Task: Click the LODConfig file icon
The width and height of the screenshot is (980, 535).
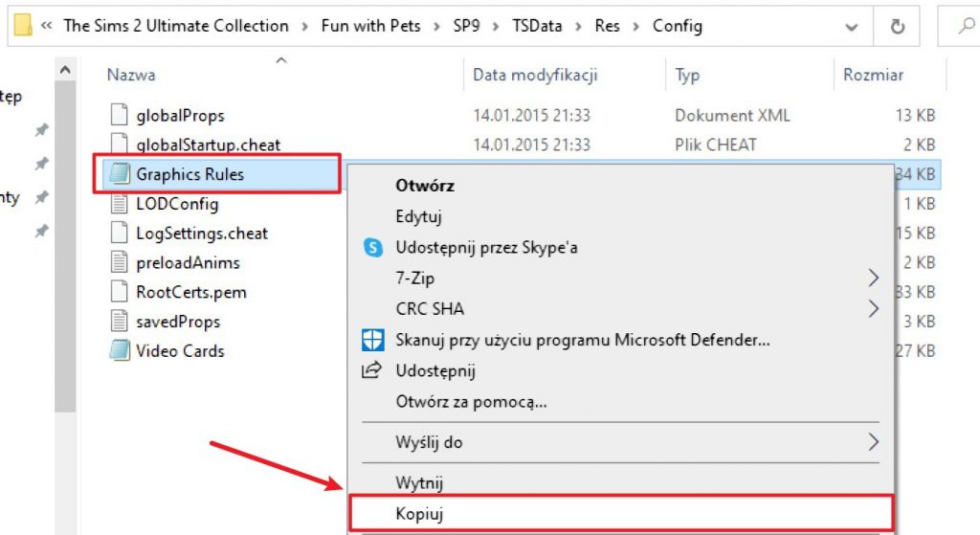Action: coord(120,203)
